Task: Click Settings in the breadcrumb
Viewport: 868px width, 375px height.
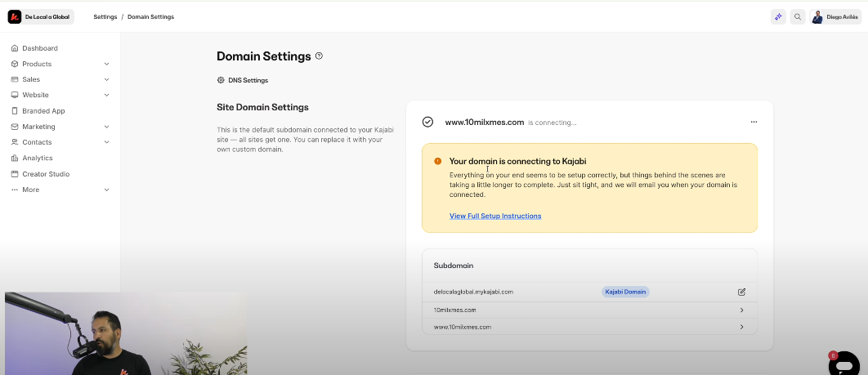Action: pos(105,16)
